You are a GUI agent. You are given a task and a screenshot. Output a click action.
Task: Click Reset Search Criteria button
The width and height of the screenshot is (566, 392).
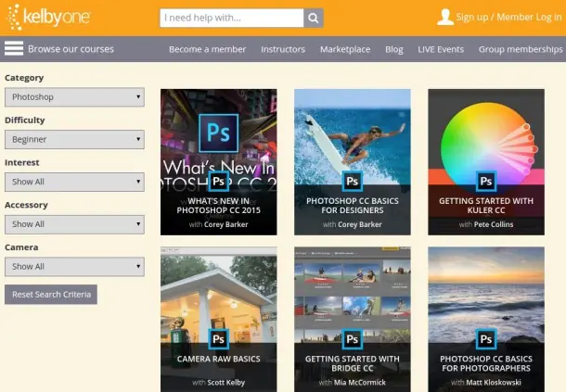[x=51, y=295]
